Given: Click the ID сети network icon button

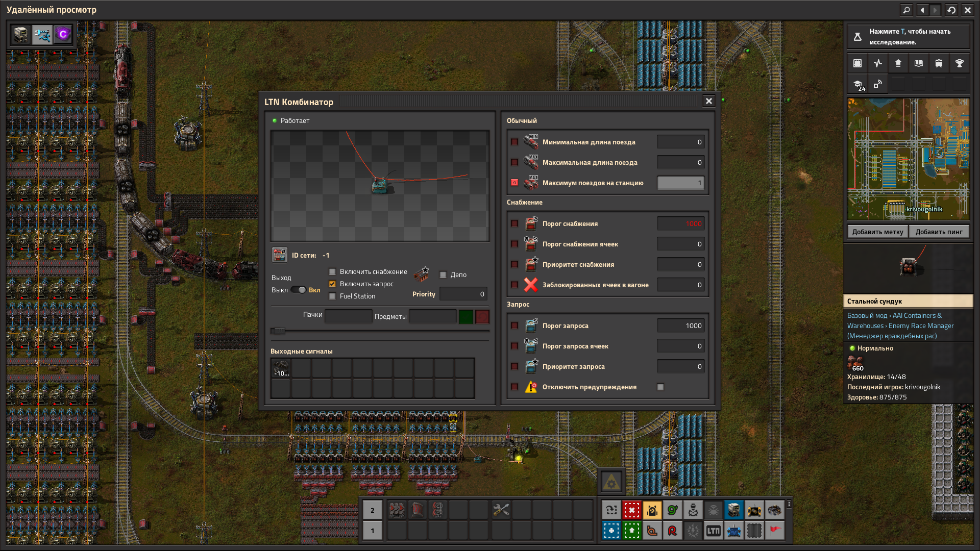Looking at the screenshot, I should (280, 255).
